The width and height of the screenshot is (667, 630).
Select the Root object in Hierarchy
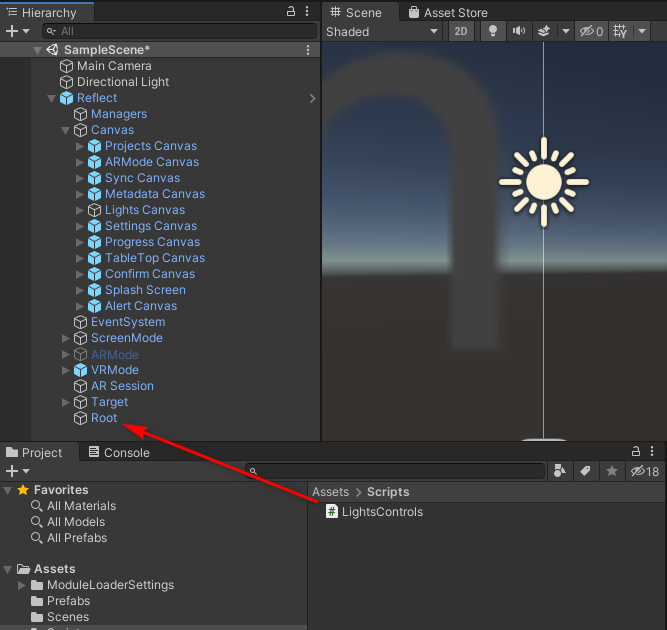click(x=104, y=418)
